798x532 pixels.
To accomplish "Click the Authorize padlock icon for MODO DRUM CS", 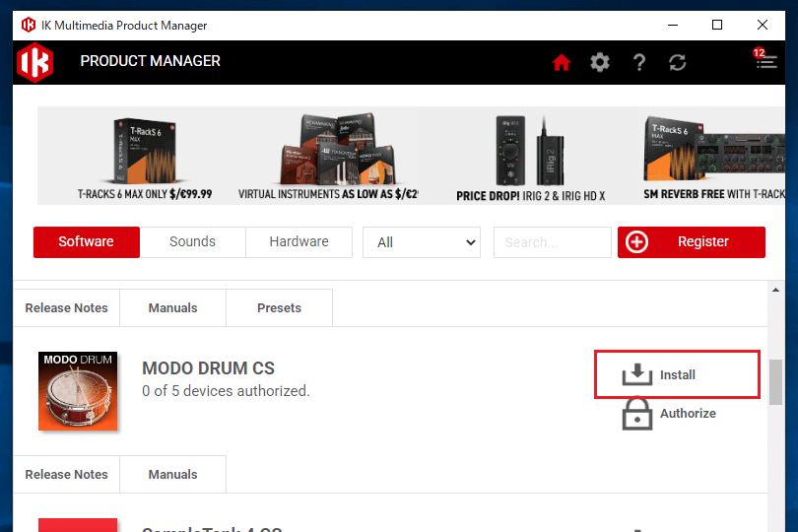I will point(636,414).
